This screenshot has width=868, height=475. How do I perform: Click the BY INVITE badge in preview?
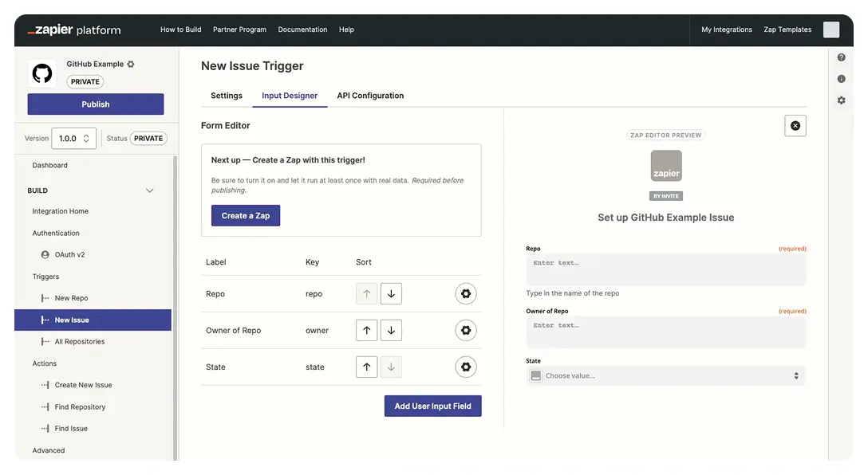point(666,196)
